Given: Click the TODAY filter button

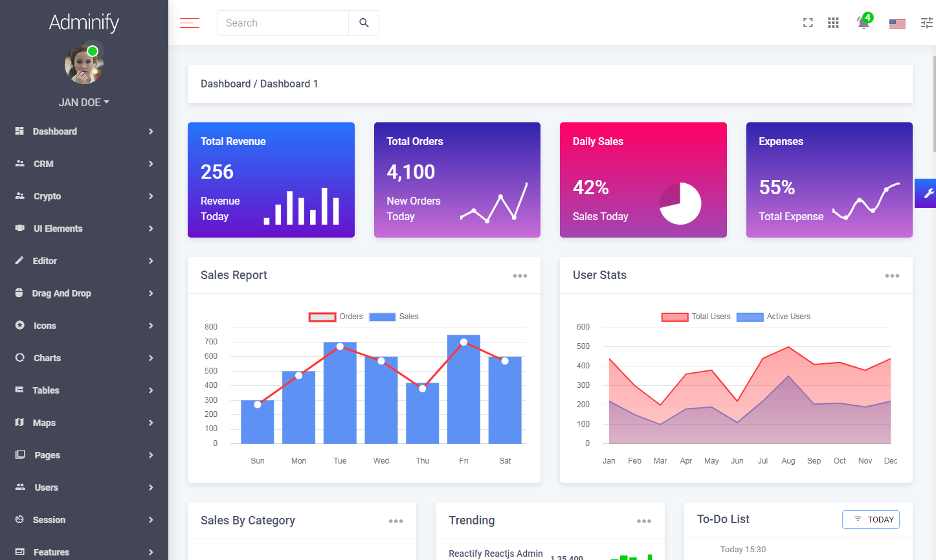Looking at the screenshot, I should tap(871, 519).
